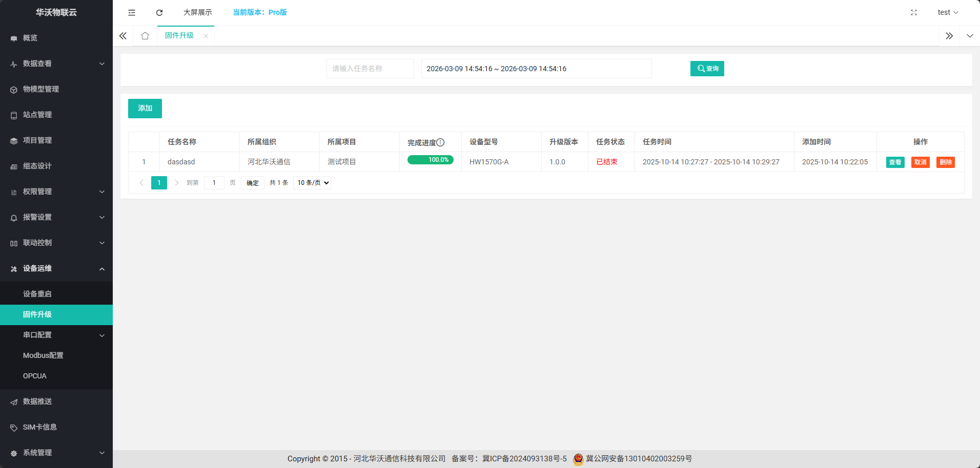
Task: Collapse the 设备运维 sidebar section
Action: click(56, 268)
